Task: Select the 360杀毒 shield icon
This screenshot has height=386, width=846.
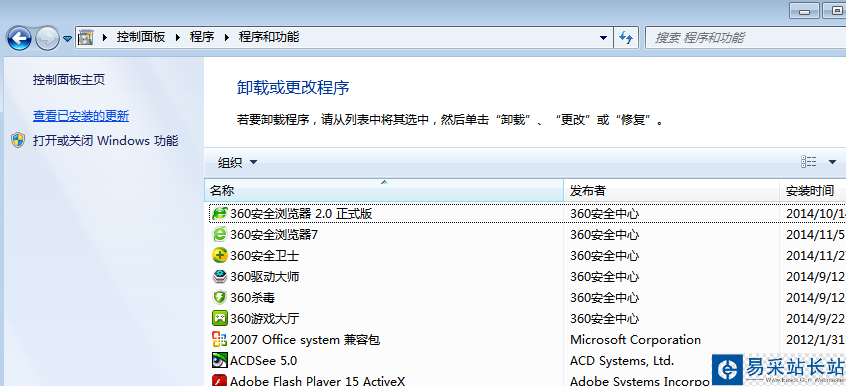Action: click(220, 297)
